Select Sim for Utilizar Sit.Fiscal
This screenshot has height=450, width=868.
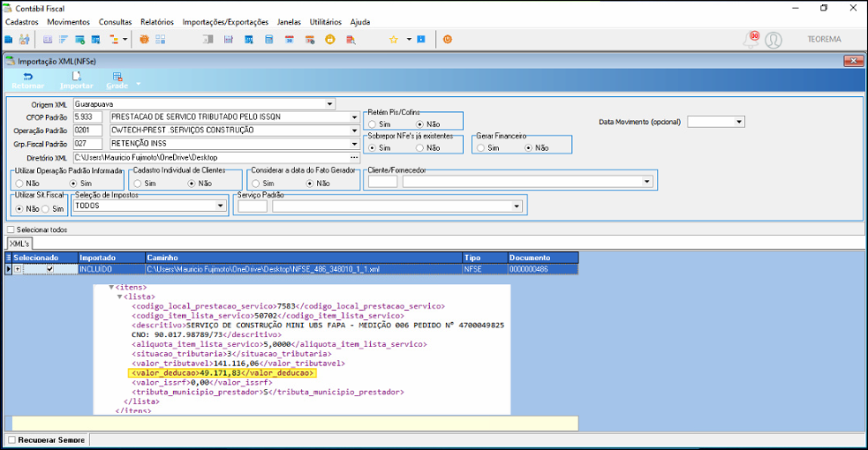point(45,209)
